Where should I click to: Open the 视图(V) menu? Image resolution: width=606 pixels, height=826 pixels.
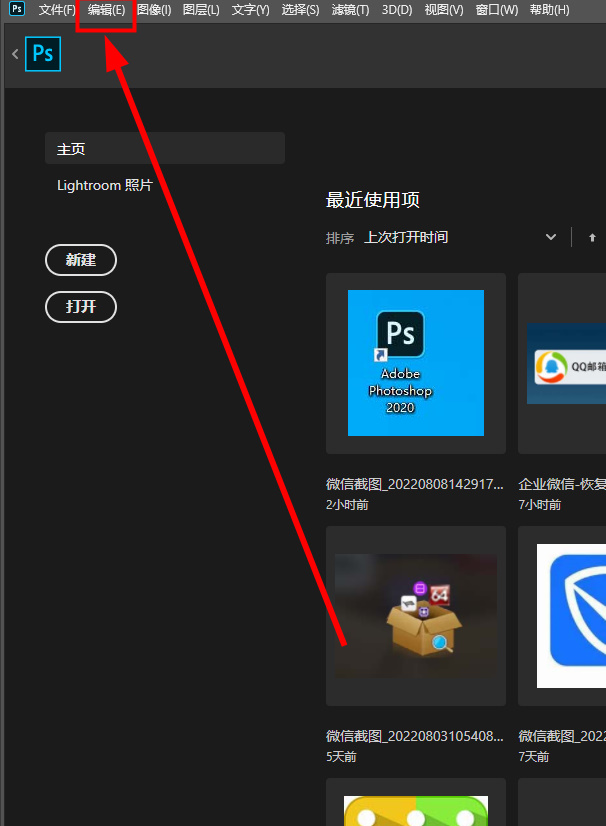444,10
